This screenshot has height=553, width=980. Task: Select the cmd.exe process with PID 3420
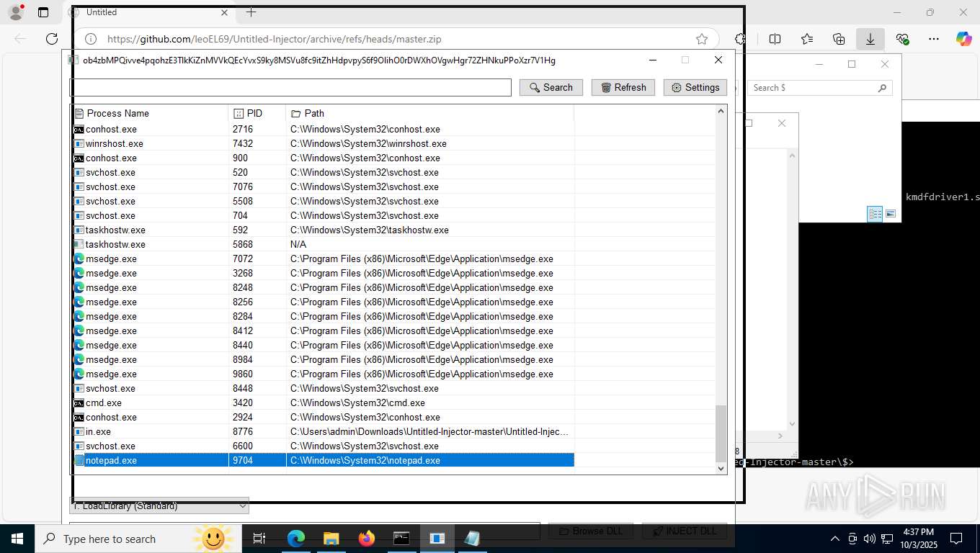(x=323, y=403)
